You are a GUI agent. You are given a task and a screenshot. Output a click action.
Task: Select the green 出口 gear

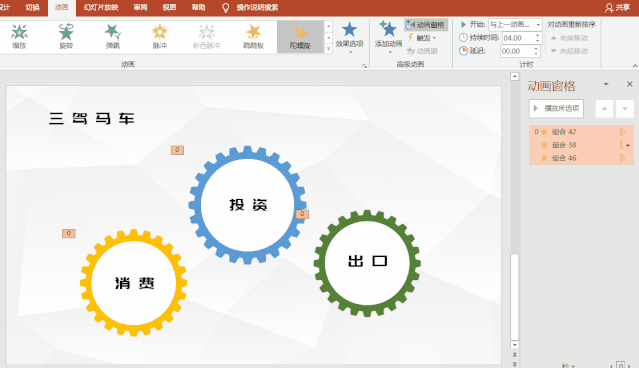click(367, 263)
